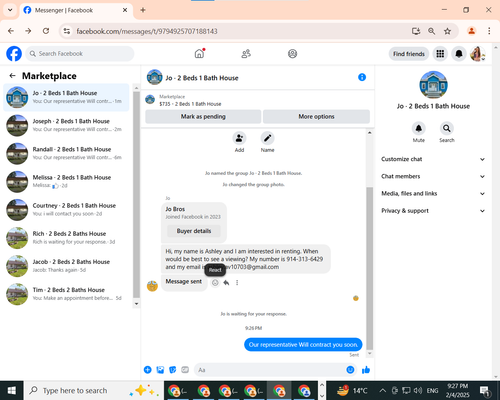
Task: Open Tim - 2 Beds 2 Baths House chat
Action: point(66,294)
